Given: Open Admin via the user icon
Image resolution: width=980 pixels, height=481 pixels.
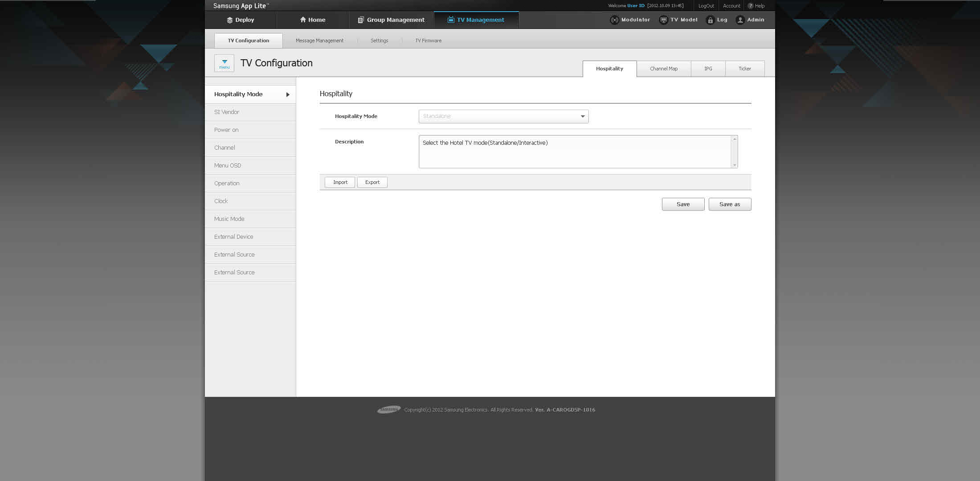Looking at the screenshot, I should pyautogui.click(x=740, y=20).
